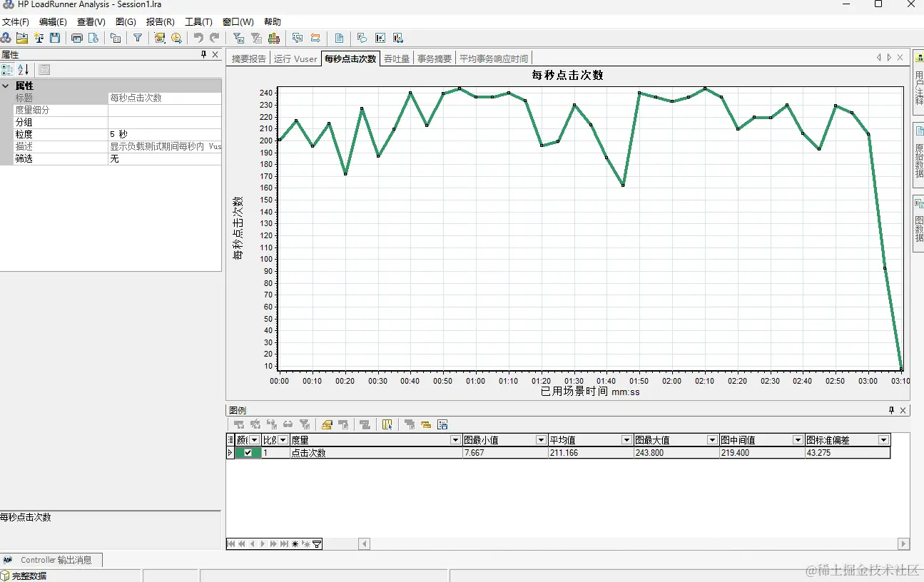Switch to the 运行 Vuser tab

[x=295, y=58]
